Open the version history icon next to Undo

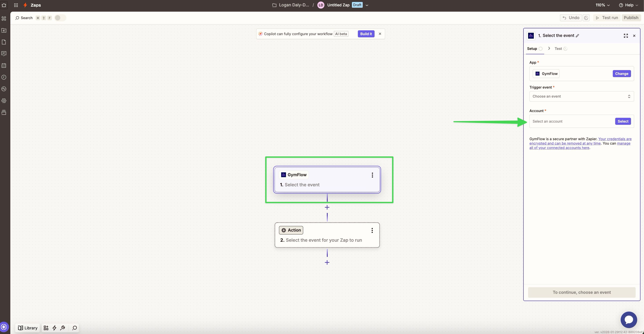[x=586, y=18]
